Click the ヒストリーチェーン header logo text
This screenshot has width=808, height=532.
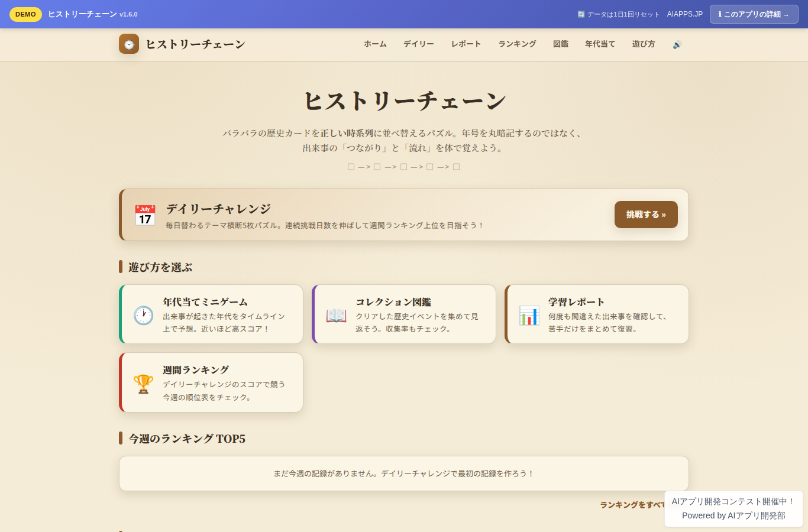click(x=195, y=44)
